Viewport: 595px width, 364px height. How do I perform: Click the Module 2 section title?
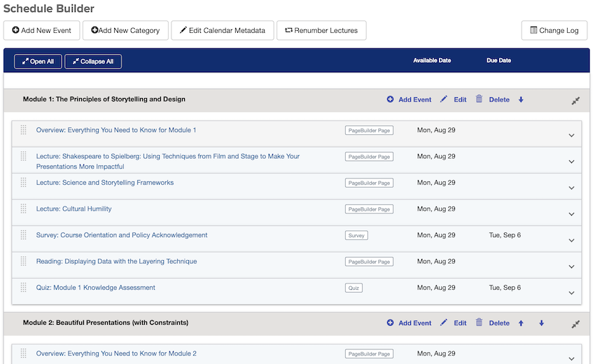pyautogui.click(x=106, y=323)
